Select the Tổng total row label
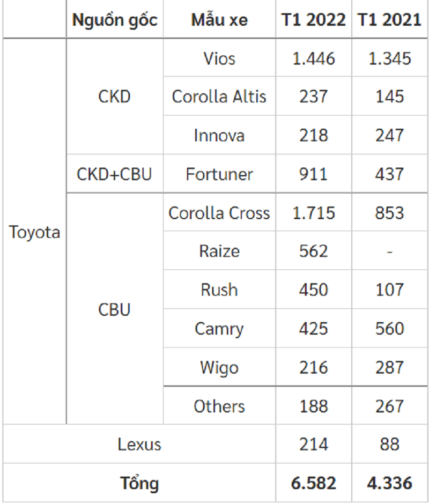 139,483
